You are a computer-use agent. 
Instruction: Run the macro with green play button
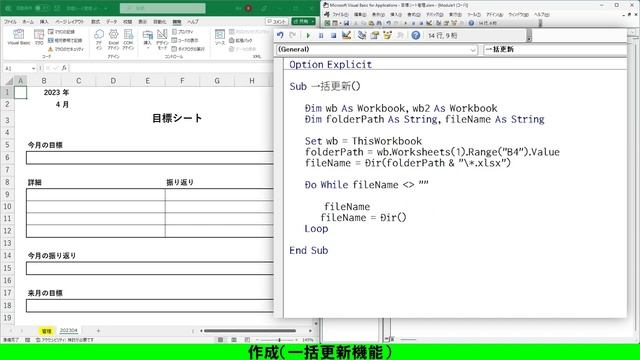point(308,36)
